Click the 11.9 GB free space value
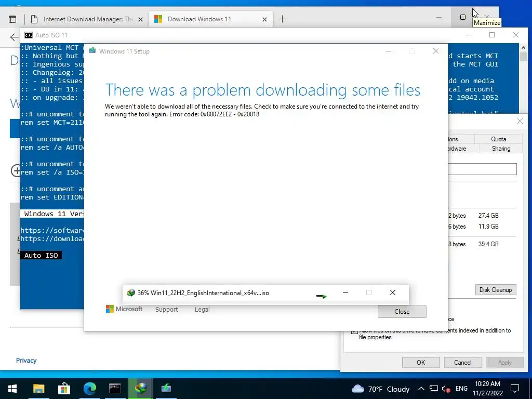This screenshot has height=399, width=532. (x=488, y=227)
